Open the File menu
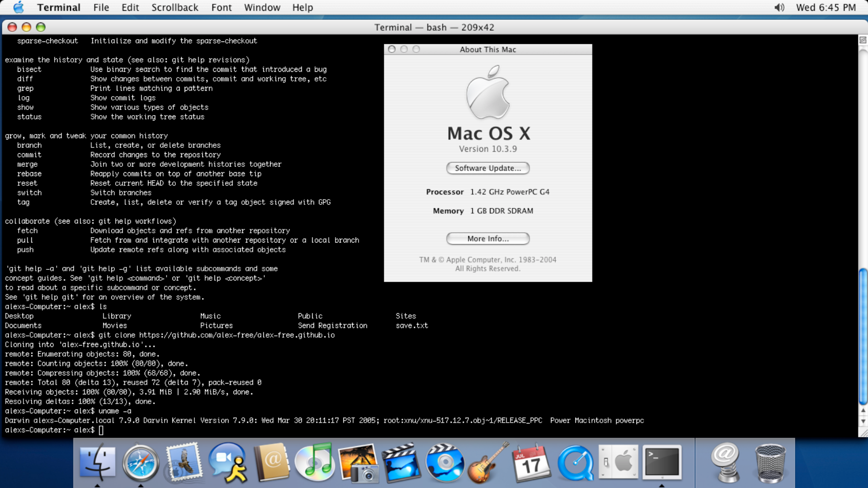The width and height of the screenshot is (868, 488). tap(101, 7)
